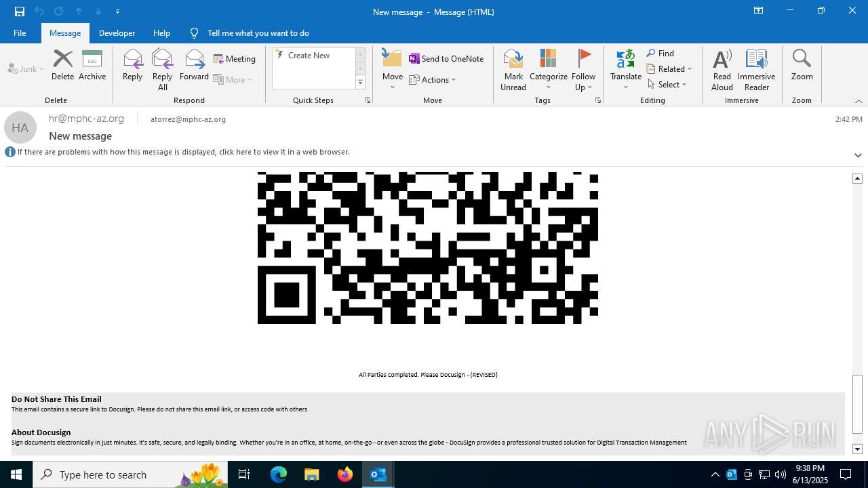
Task: Launch Firefox from taskbar
Action: [x=344, y=474]
